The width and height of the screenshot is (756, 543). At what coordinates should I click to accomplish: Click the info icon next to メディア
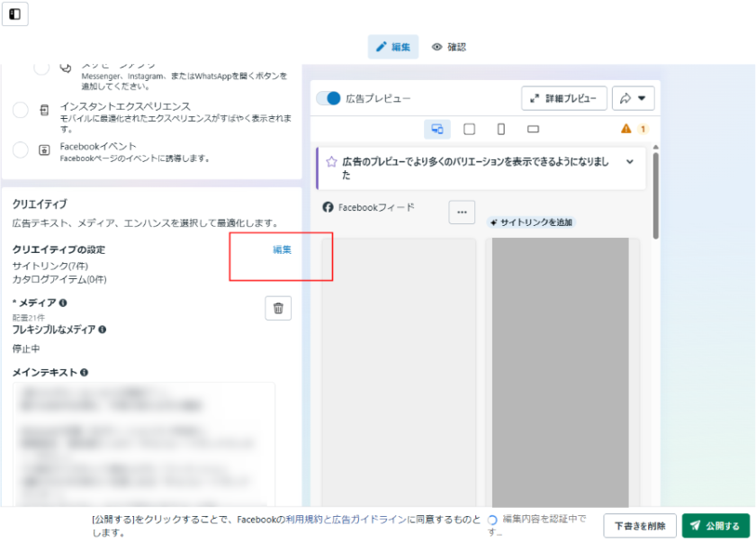pos(63,303)
